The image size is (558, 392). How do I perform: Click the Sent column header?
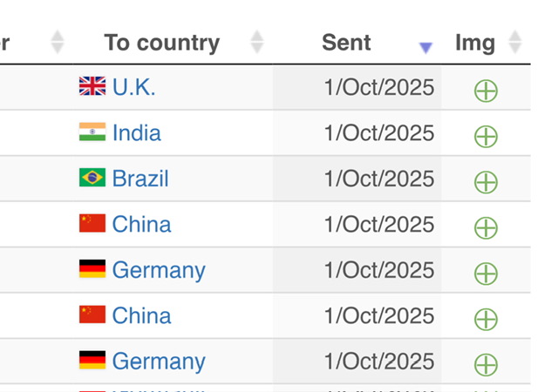point(346,42)
